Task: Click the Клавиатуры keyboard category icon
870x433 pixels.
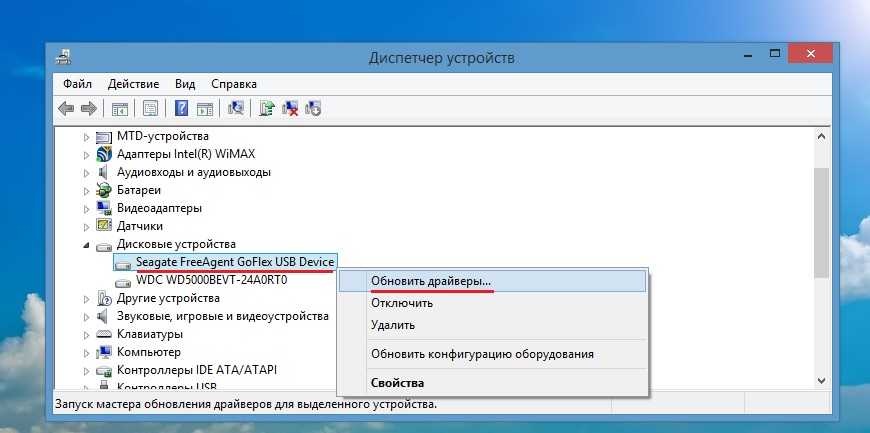Action: coord(104,334)
